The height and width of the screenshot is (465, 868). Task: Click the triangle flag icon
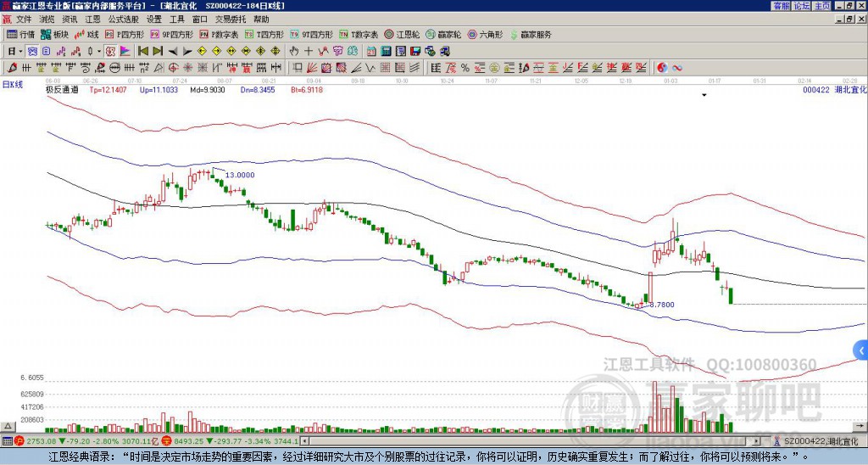[x=125, y=52]
